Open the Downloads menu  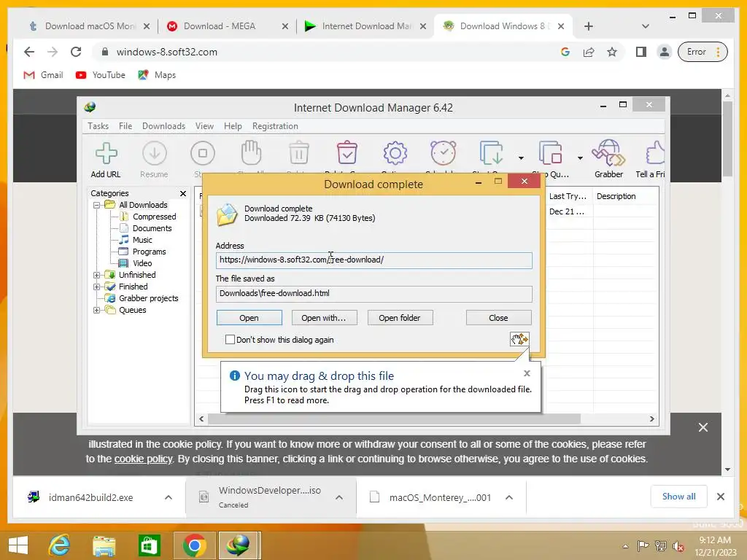point(163,126)
